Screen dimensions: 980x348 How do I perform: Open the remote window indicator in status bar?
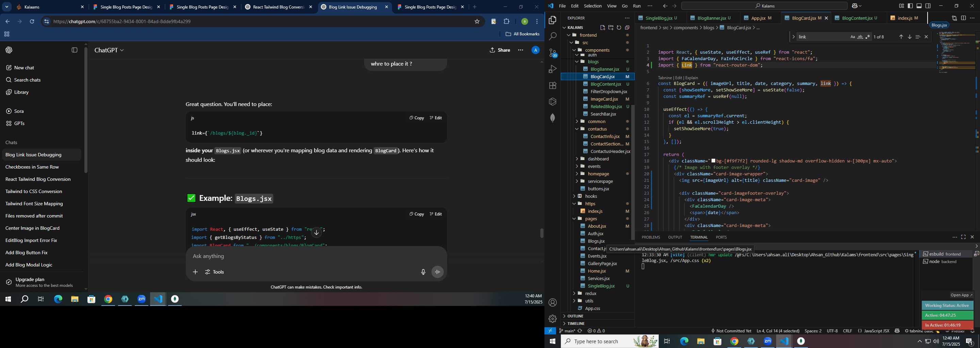click(x=550, y=331)
